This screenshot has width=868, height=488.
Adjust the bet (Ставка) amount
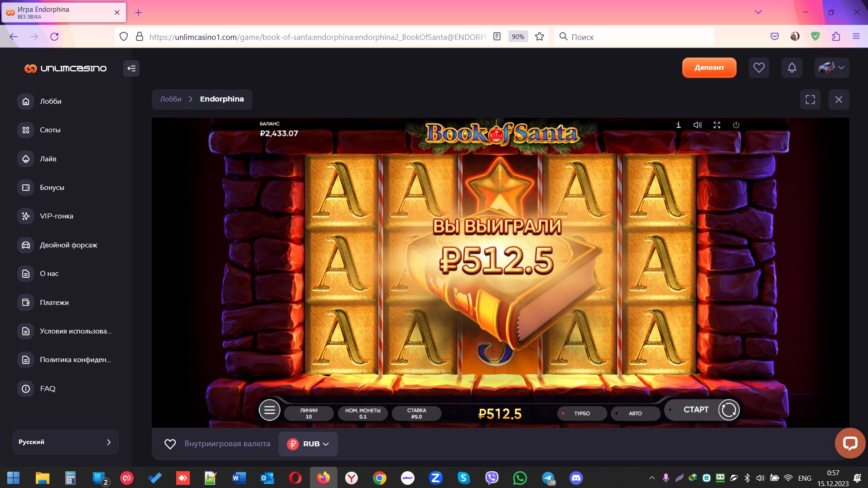pyautogui.click(x=417, y=413)
